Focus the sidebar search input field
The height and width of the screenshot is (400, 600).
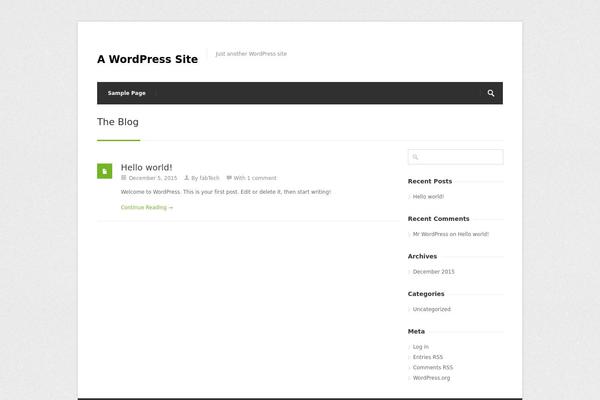point(456,157)
